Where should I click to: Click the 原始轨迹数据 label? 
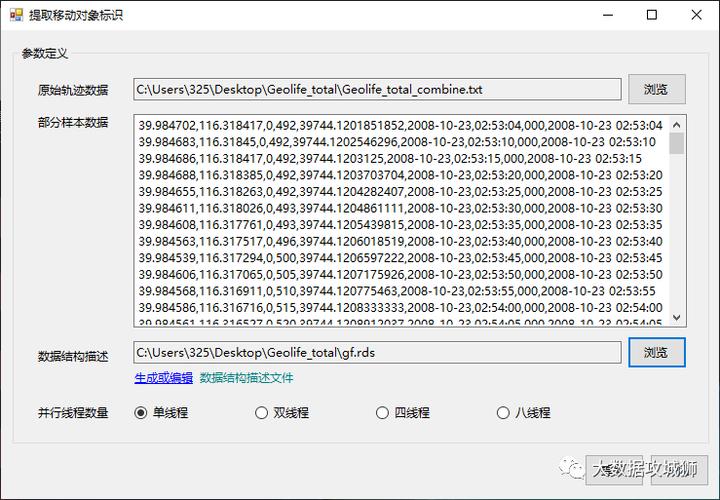[73, 90]
